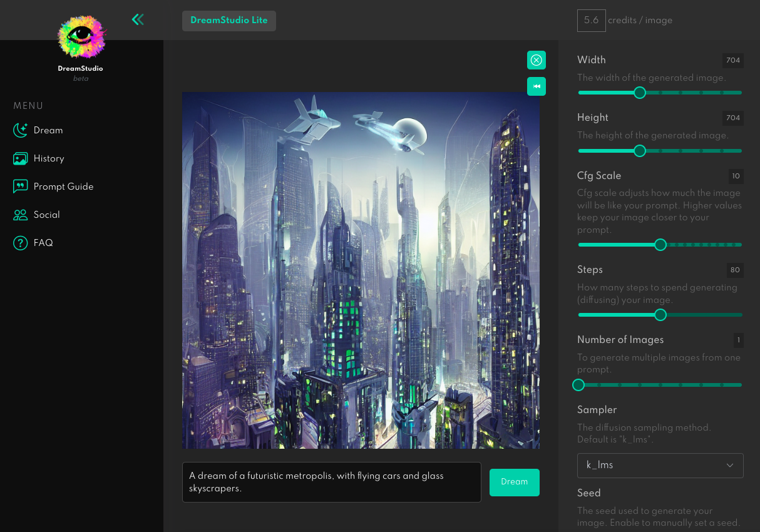Click the Width slider handle
Image resolution: width=760 pixels, height=532 pixels.
coord(639,93)
